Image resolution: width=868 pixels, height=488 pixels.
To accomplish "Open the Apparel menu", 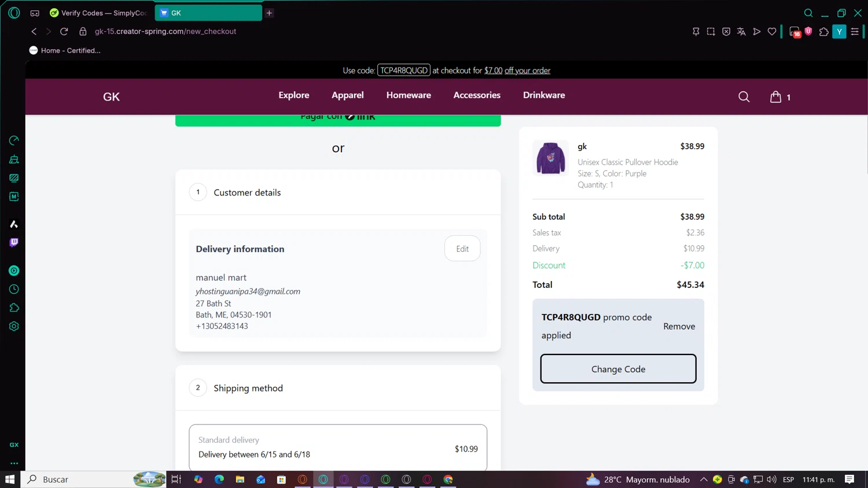I will click(348, 95).
